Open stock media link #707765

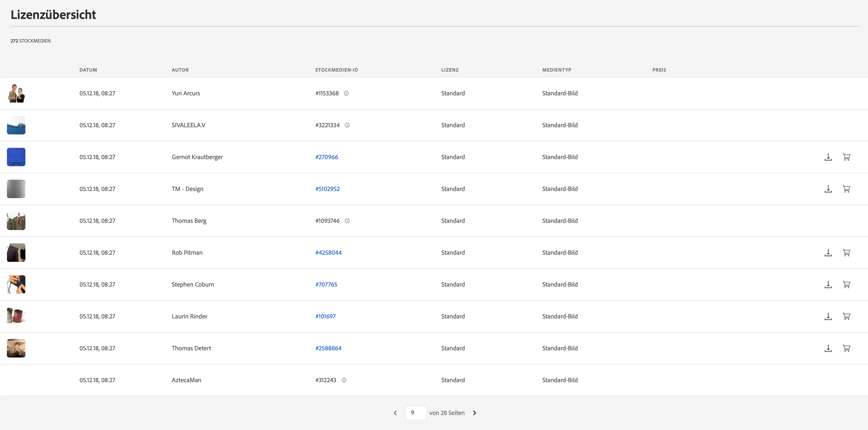(x=326, y=285)
